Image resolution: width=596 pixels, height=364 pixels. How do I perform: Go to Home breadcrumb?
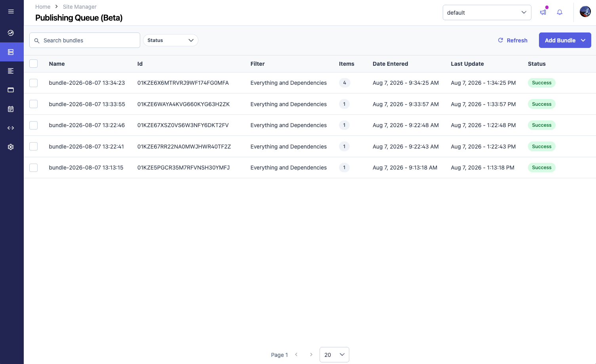(43, 7)
